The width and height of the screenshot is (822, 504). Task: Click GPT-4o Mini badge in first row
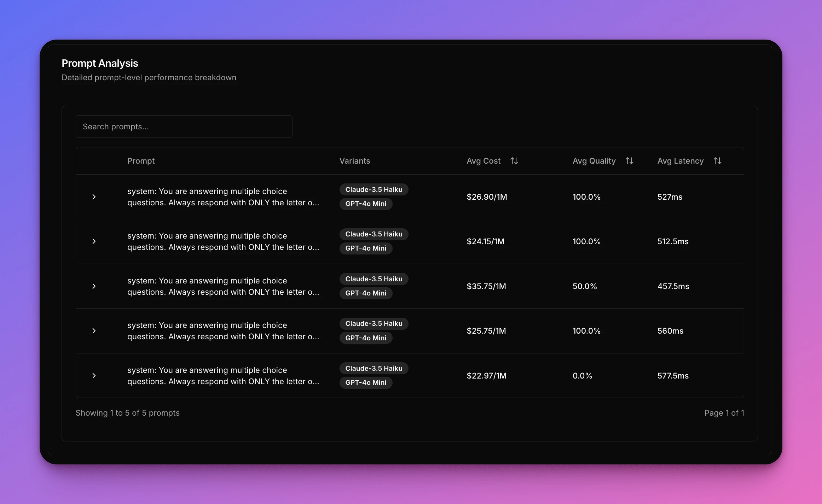click(x=366, y=204)
